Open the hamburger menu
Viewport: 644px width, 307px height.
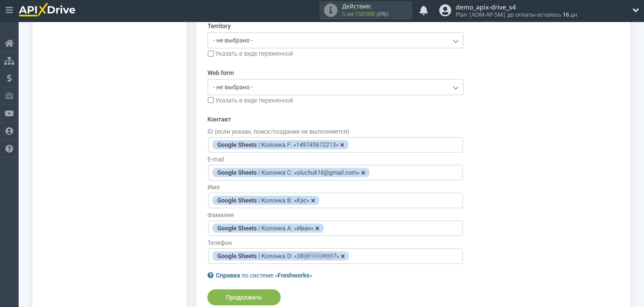coord(9,10)
